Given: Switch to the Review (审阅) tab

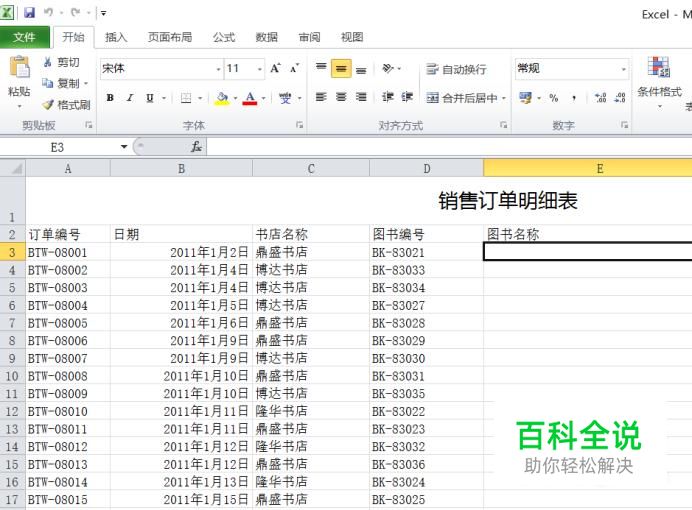Looking at the screenshot, I should click(309, 37).
